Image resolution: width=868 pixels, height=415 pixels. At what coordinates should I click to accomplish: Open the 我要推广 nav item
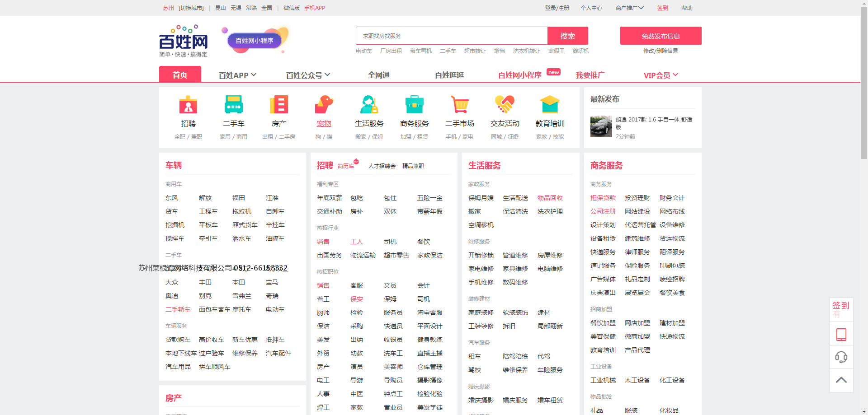click(590, 75)
